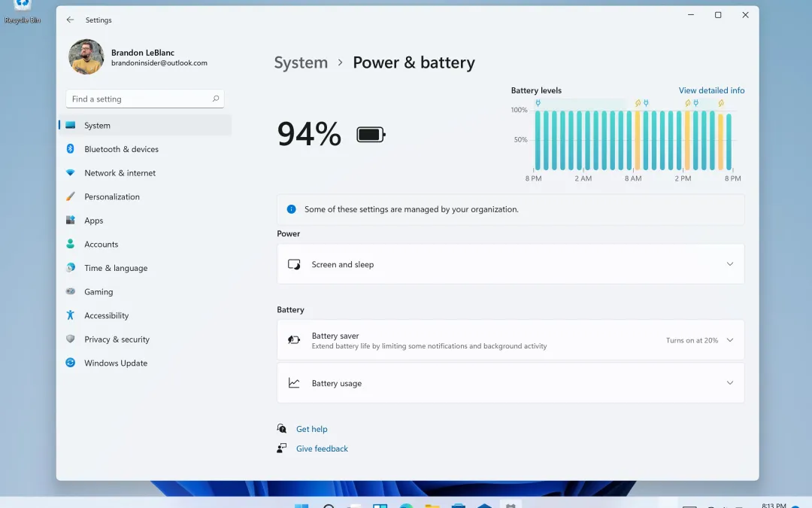This screenshot has width=812, height=508.
Task: Open the Gaming settings category
Action: pos(145,292)
